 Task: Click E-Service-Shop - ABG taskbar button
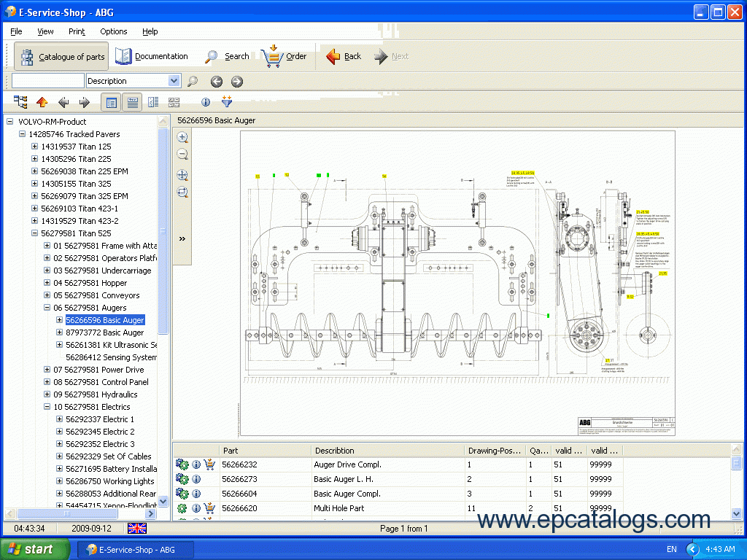136,550
